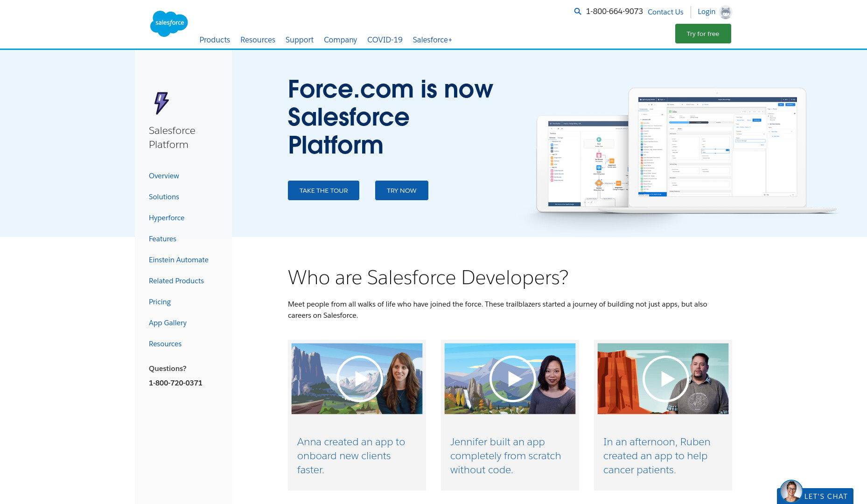
Task: Open the Products menu
Action: [215, 40]
